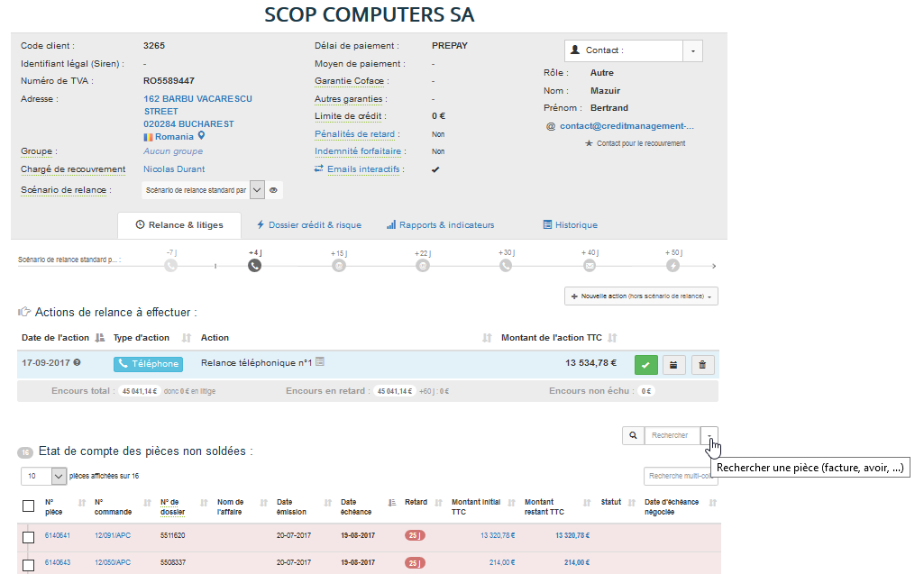Select the +40 J envelope step icon

(x=590, y=266)
